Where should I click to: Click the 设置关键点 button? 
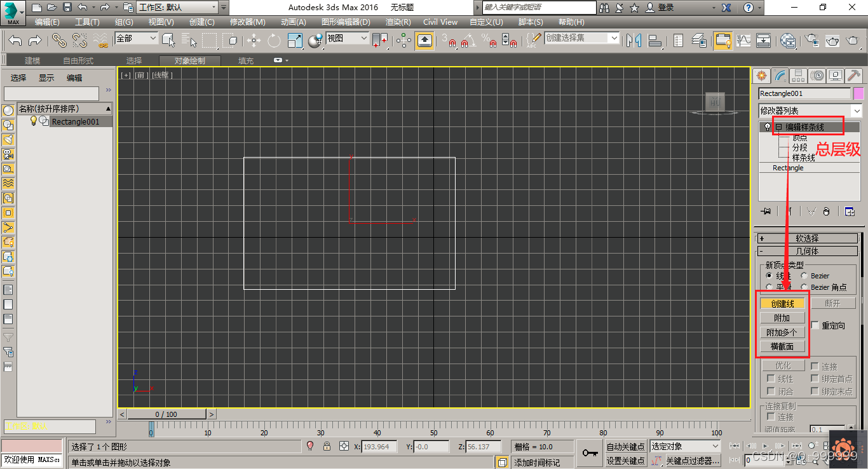click(x=626, y=461)
